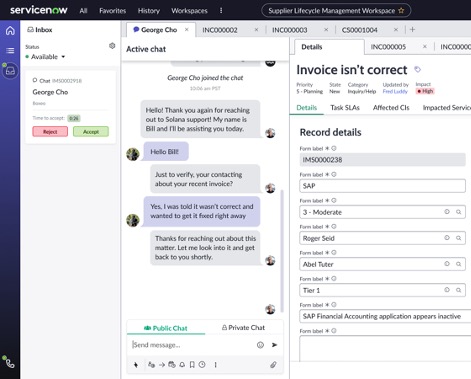The width and height of the screenshot is (471, 379).
Task: Click the IMS0000238 number field
Action: [382, 160]
